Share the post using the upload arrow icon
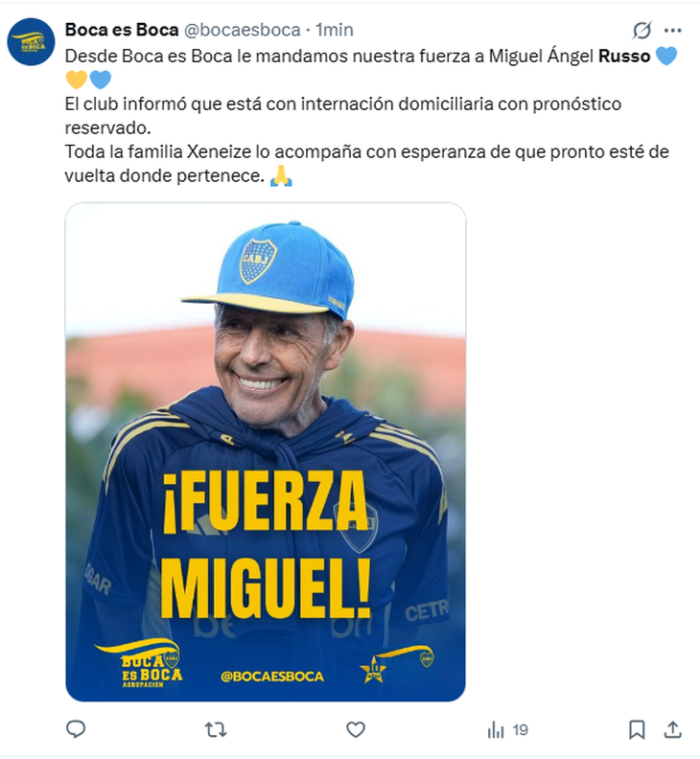 tap(673, 729)
